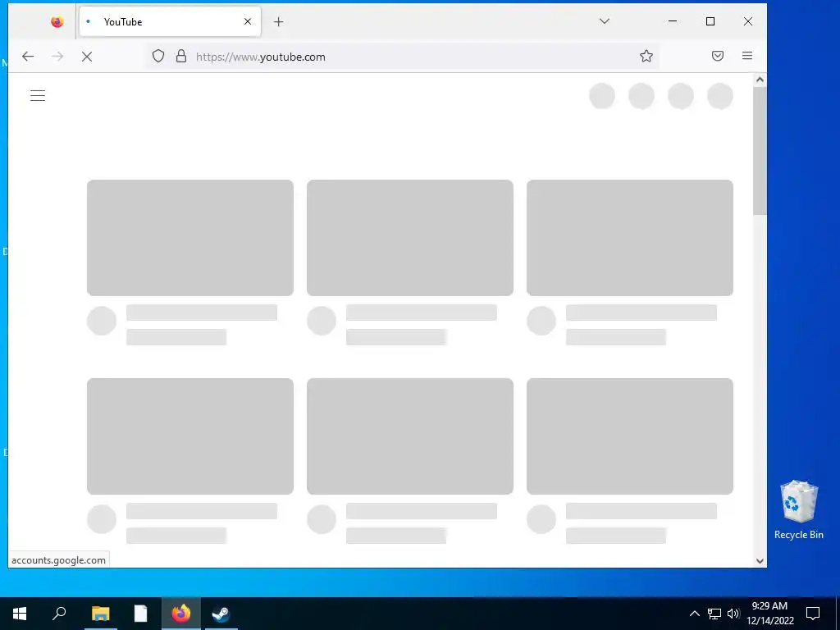The width and height of the screenshot is (840, 630).
Task: Maximize the Firefox window
Action: [710, 21]
